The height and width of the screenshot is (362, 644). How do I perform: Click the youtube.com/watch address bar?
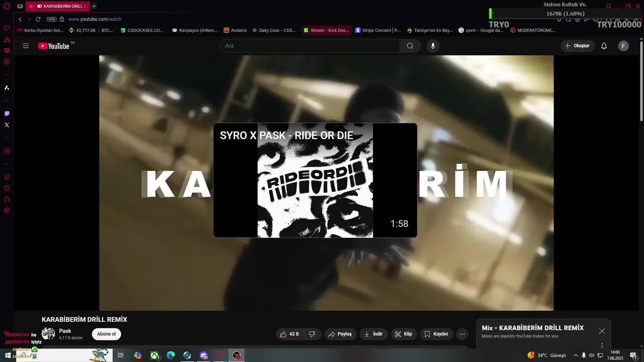coord(95,19)
